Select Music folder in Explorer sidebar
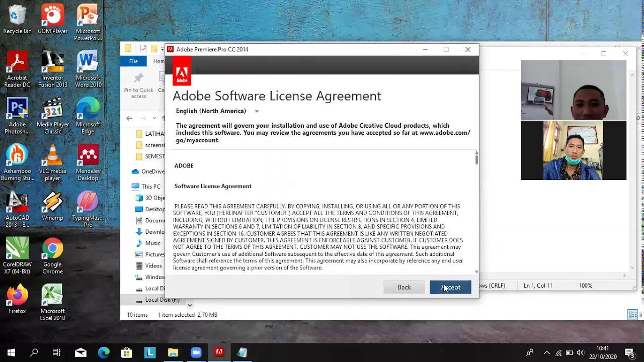Viewport: 644px width, 362px height. coord(148,243)
